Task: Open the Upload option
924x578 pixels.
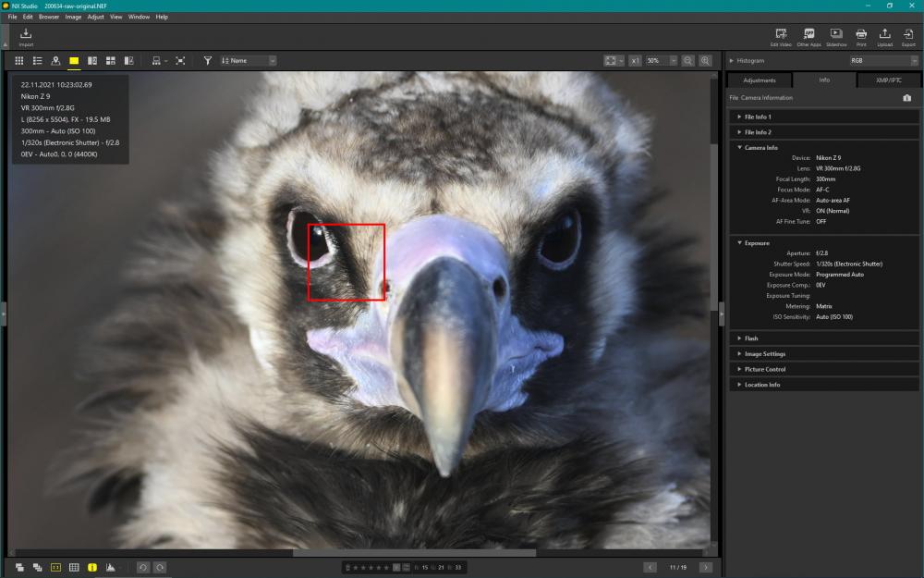Action: point(884,37)
